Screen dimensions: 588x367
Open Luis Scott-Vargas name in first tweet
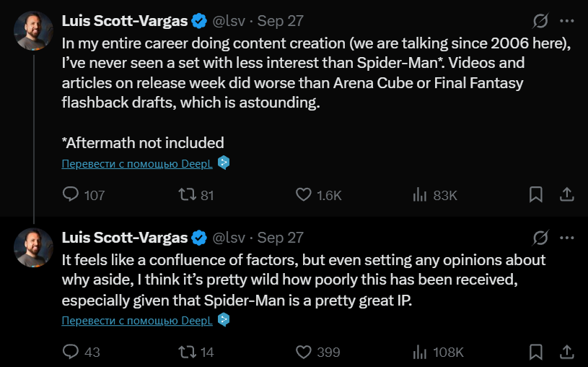[x=125, y=21]
